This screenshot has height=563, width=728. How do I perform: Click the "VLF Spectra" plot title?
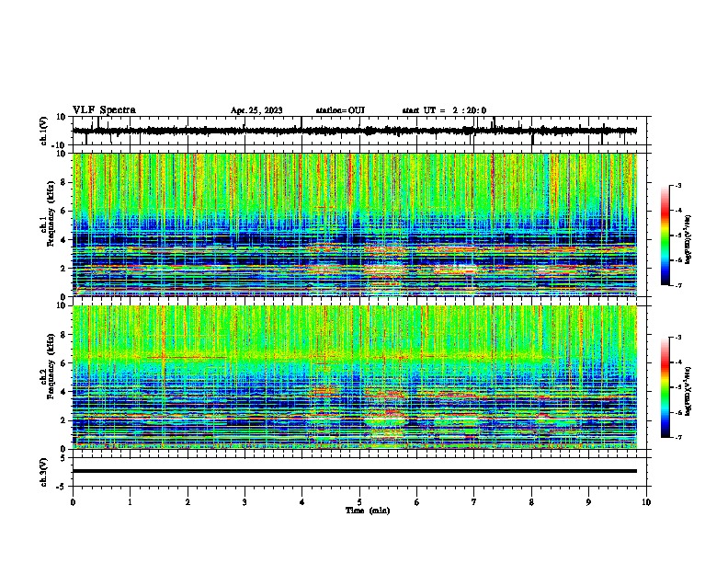pyautogui.click(x=104, y=110)
